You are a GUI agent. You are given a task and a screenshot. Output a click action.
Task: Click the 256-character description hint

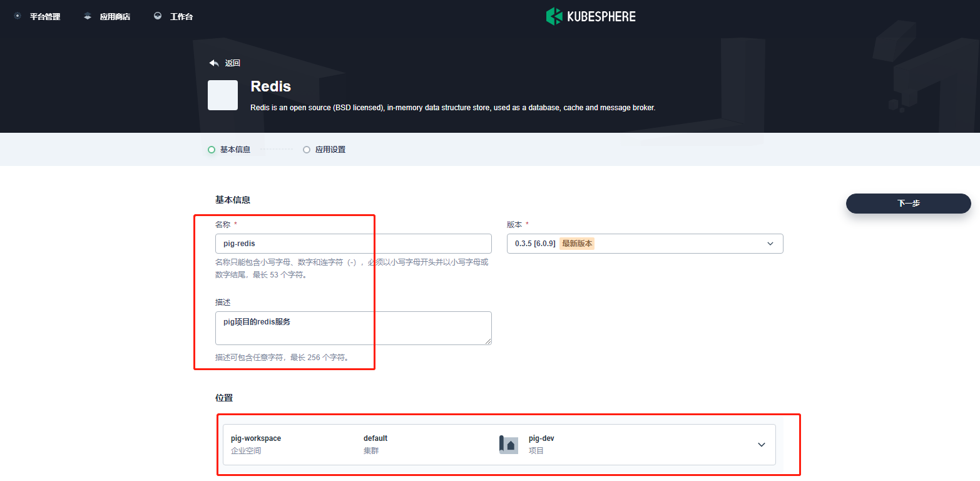pyautogui.click(x=282, y=358)
